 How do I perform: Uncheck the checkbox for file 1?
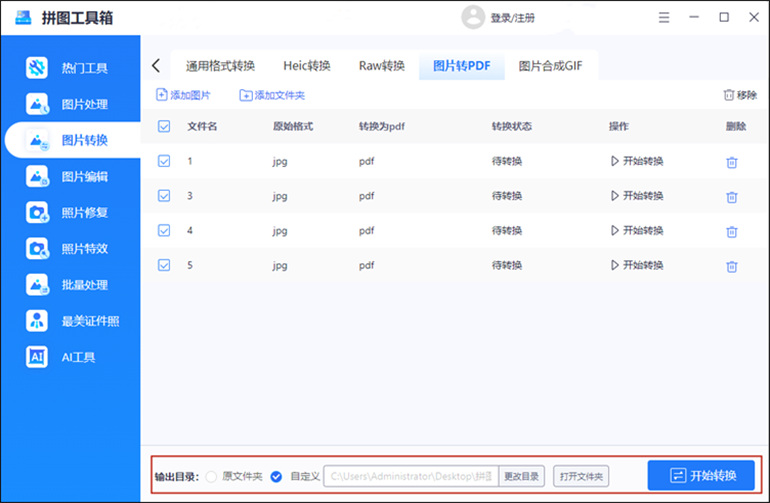point(164,161)
